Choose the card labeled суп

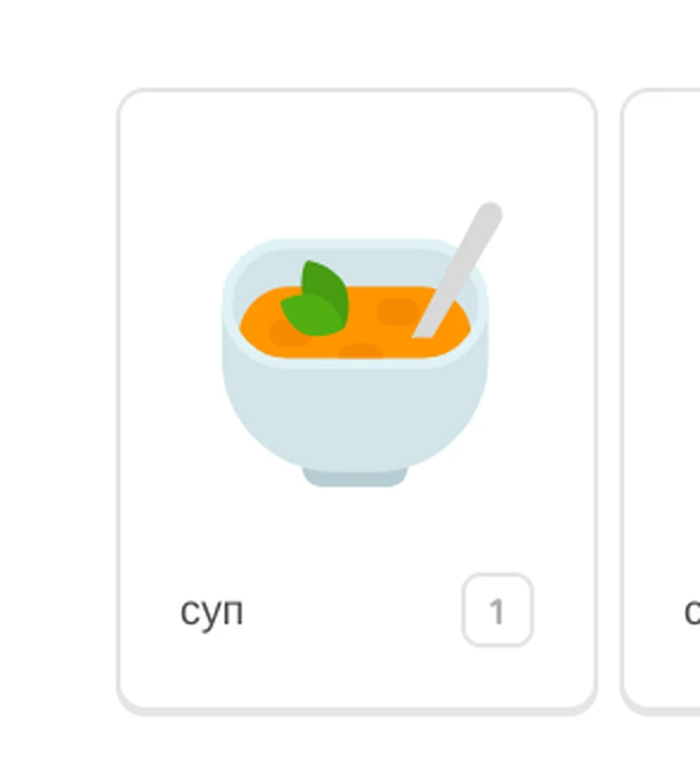pos(357,400)
